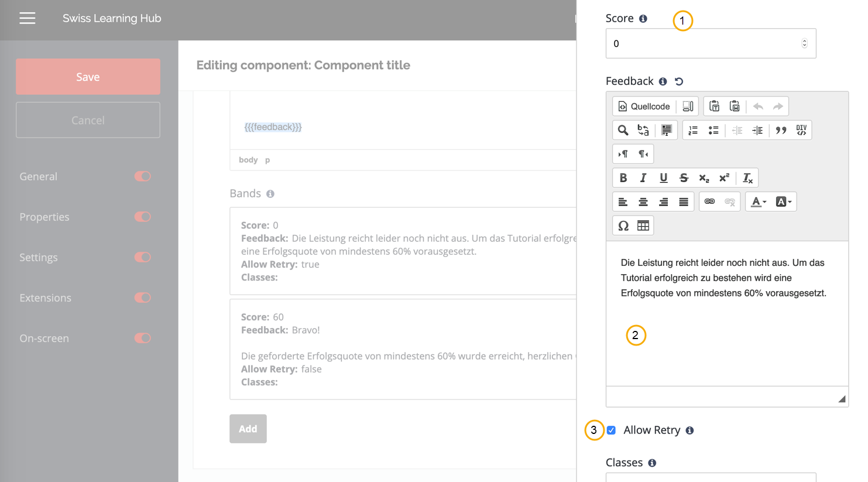Insert a bulleted list
This screenshot has height=482, width=868.
click(713, 130)
